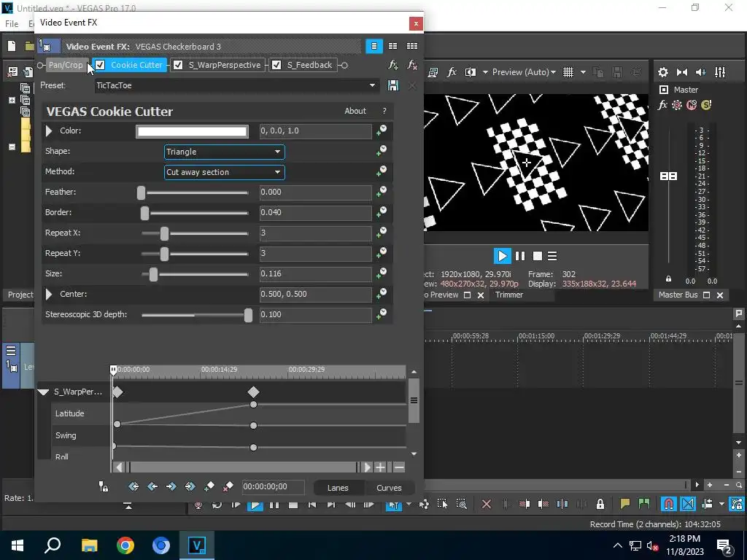Click the Feather slider handle

(141, 192)
